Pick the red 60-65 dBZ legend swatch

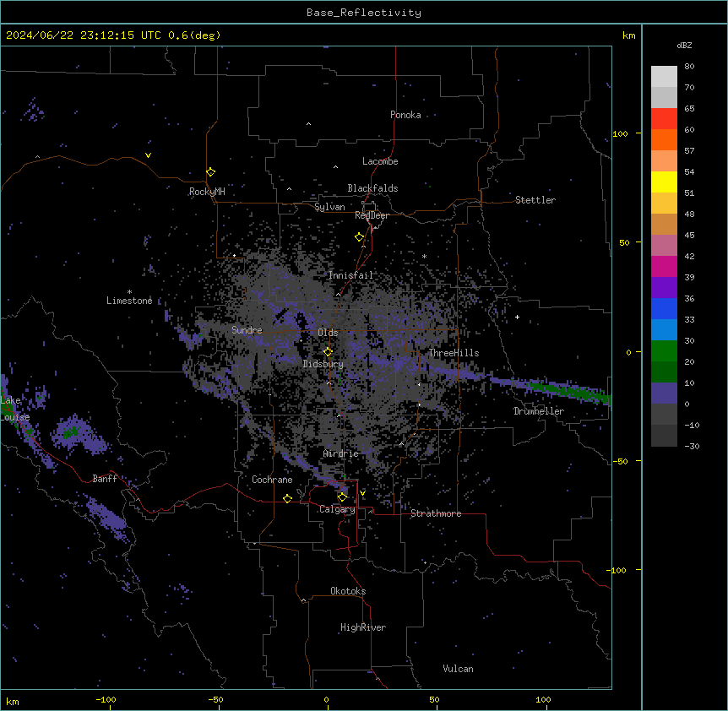[x=664, y=119]
